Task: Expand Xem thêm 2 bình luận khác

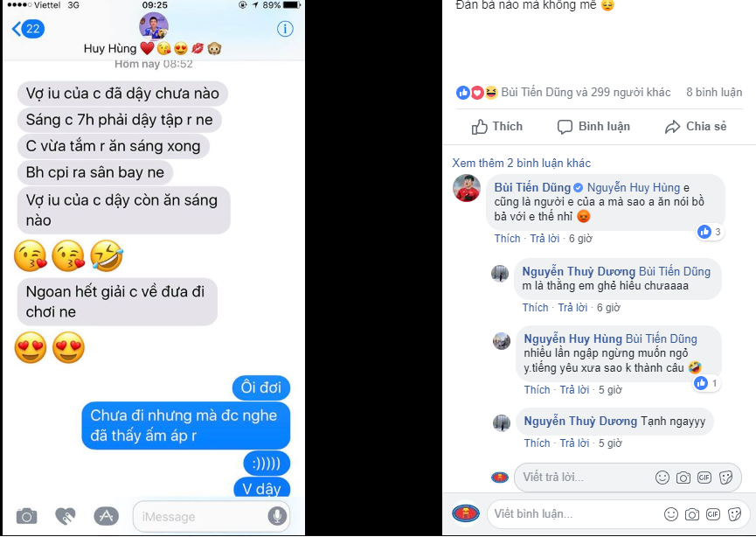Action: point(521,163)
